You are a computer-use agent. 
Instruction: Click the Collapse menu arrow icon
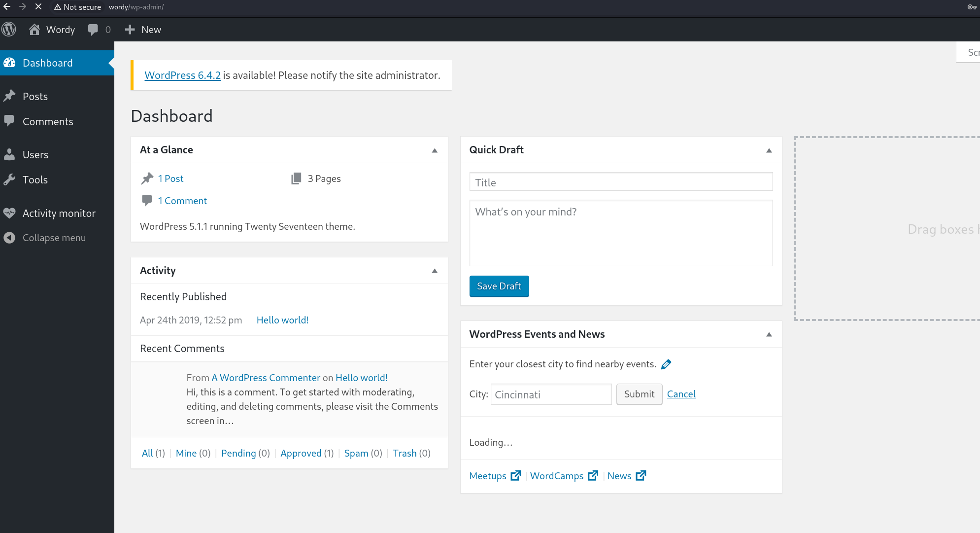tap(9, 238)
